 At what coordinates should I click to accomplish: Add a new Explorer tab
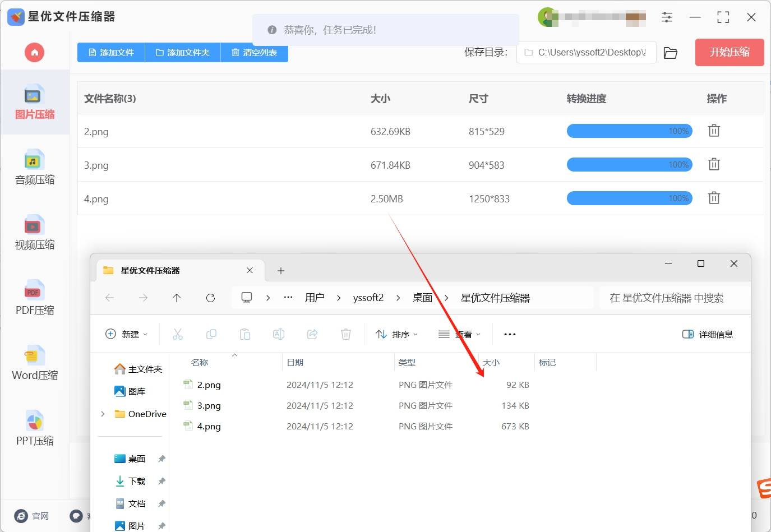click(281, 270)
